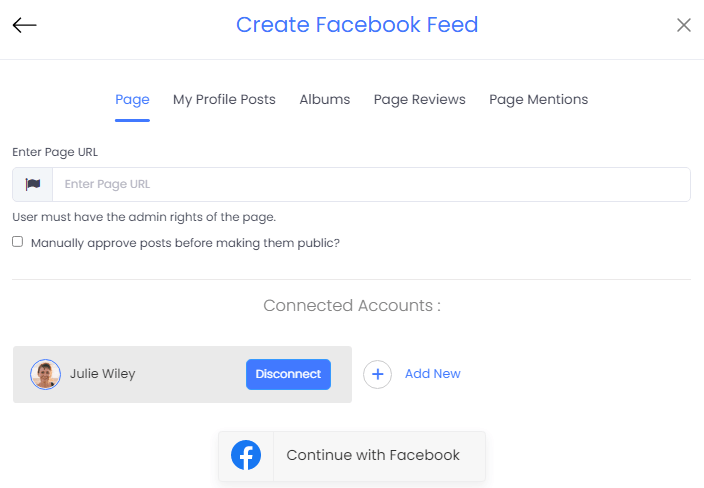The width and height of the screenshot is (704, 488).
Task: Click Julie Wiley's profile avatar
Action: (x=45, y=374)
